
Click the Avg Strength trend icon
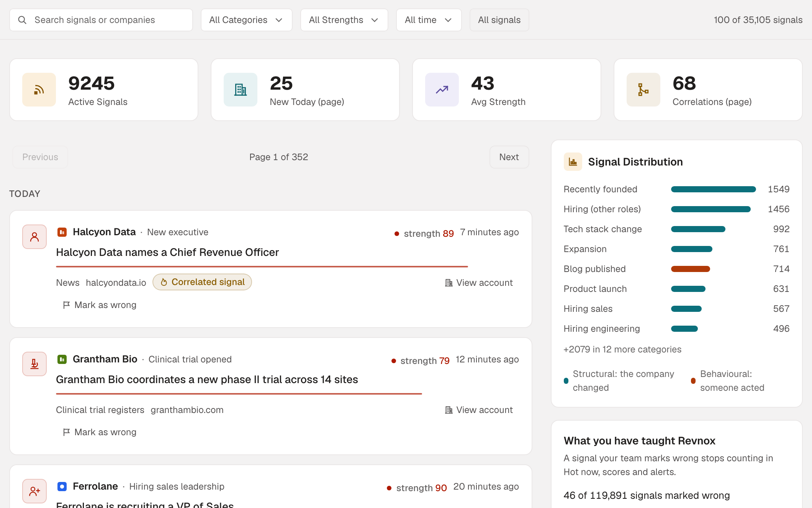pos(442,90)
